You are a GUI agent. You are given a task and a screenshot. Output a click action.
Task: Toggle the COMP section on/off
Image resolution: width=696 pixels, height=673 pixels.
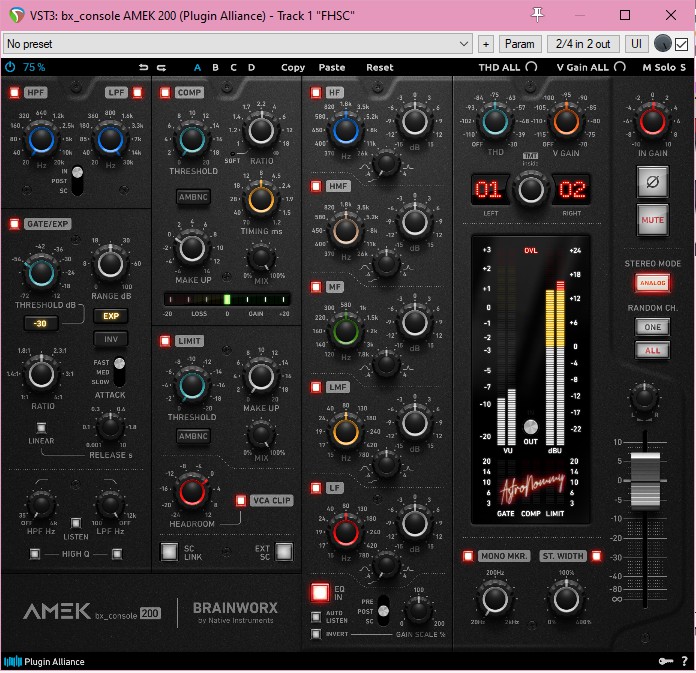point(165,92)
